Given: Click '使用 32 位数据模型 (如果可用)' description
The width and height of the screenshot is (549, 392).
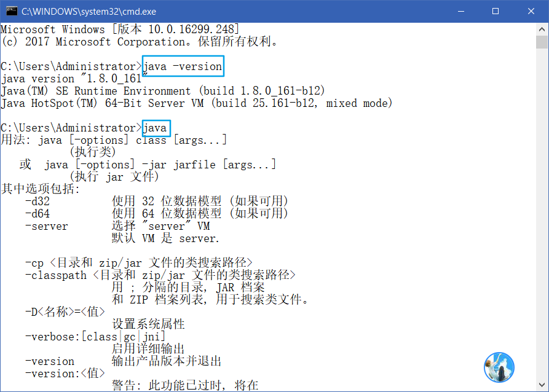Looking at the screenshot, I should [200, 202].
